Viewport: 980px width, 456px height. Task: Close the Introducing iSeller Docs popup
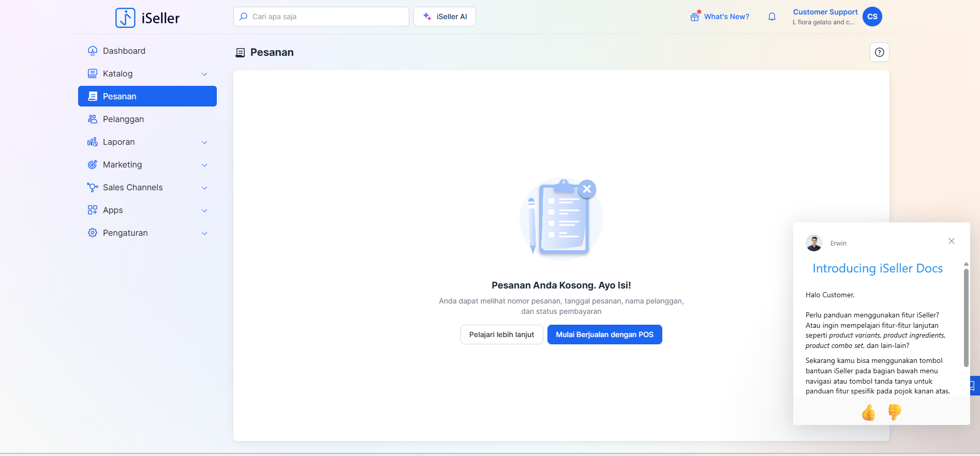(951, 241)
